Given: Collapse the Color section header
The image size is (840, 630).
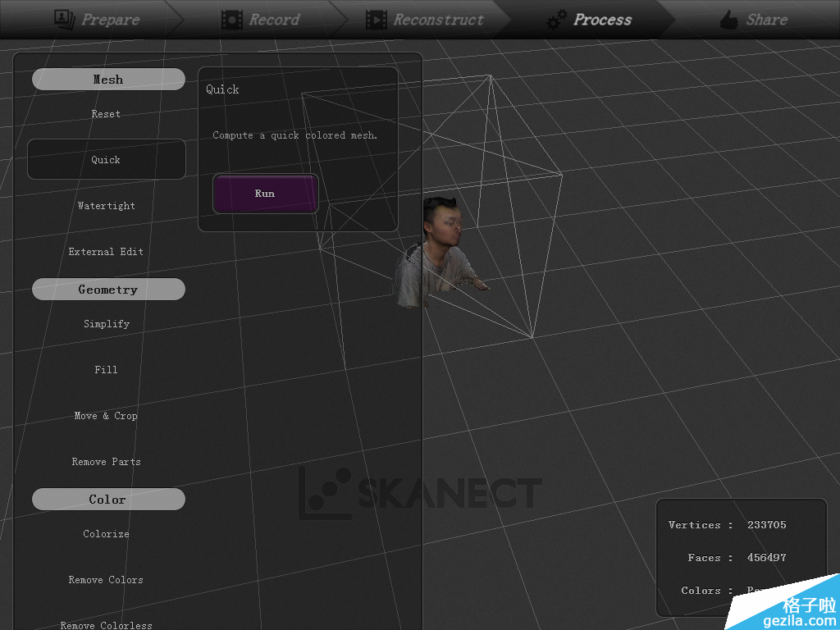Looking at the screenshot, I should (108, 500).
